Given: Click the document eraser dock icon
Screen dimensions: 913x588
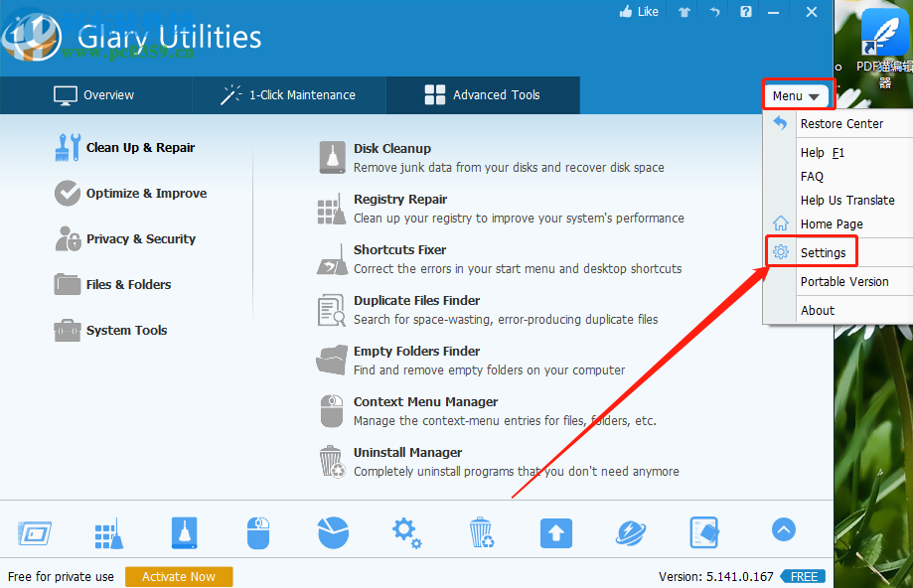Looking at the screenshot, I should click(x=704, y=532).
